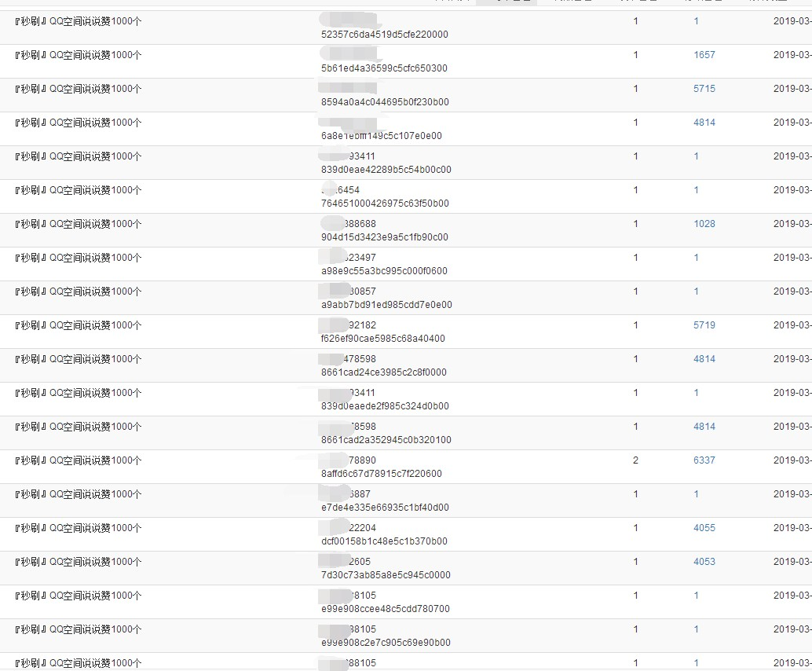
Task: Click link 1 in the 764651000426975c63f50b00 row
Action: [696, 190]
